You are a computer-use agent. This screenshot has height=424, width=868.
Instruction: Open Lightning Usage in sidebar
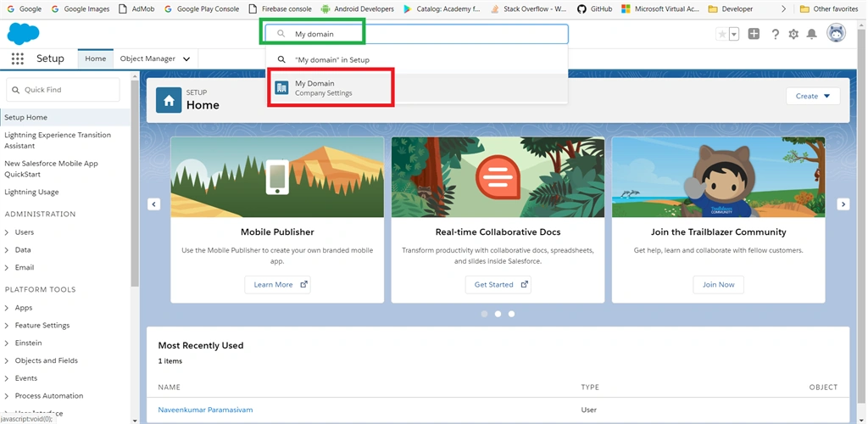click(x=31, y=192)
